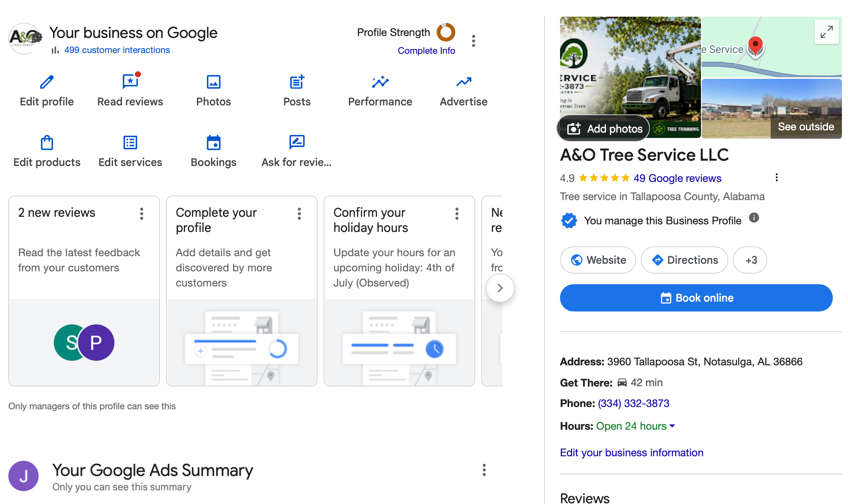Open the Photos icon

[x=213, y=82]
